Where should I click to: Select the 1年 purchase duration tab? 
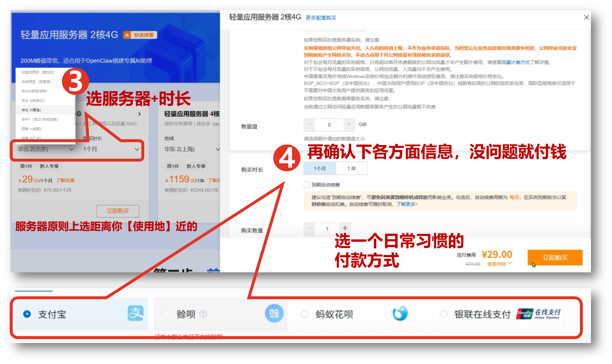pos(352,168)
